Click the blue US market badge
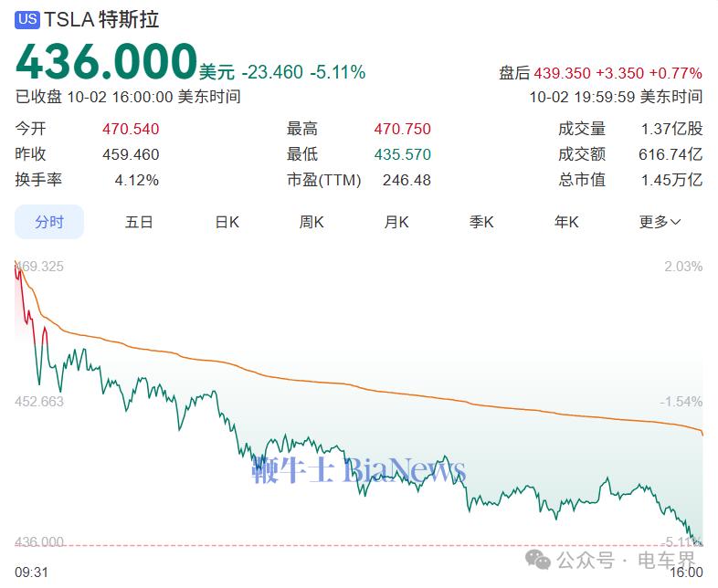The height and width of the screenshot is (588, 718). [x=27, y=19]
